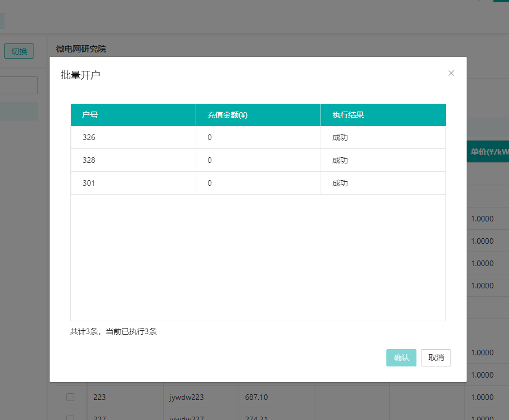Select the row with account number 301
The image size is (509, 420).
point(133,183)
